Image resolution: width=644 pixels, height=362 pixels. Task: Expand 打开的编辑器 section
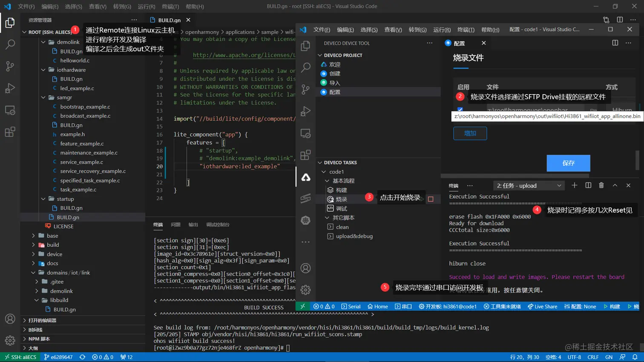42,320
